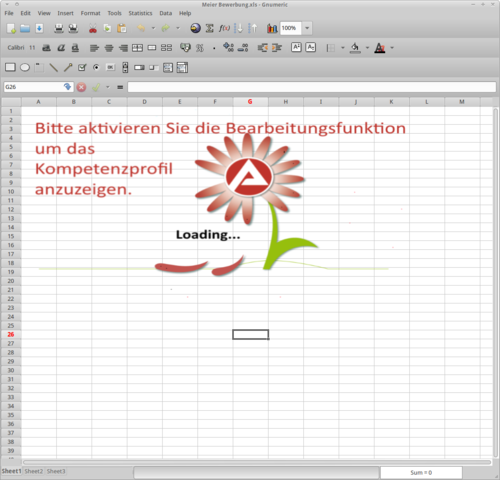Open the Insert menu
Screen dimensions: 500x480
65,13
